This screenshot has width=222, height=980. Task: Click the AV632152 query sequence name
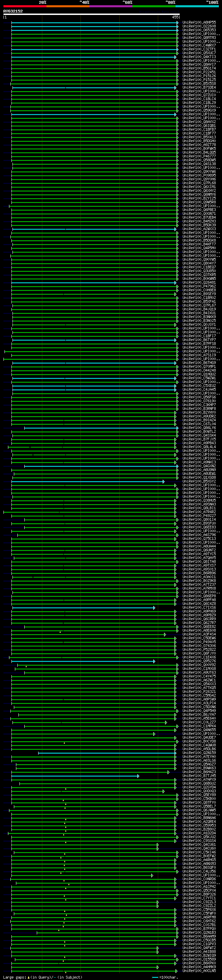pos(13,11)
